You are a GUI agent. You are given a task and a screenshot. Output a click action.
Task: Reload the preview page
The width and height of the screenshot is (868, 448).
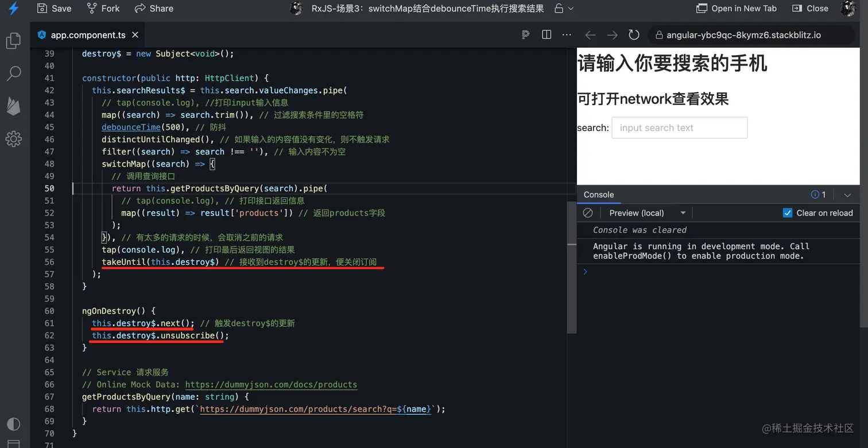pos(634,35)
